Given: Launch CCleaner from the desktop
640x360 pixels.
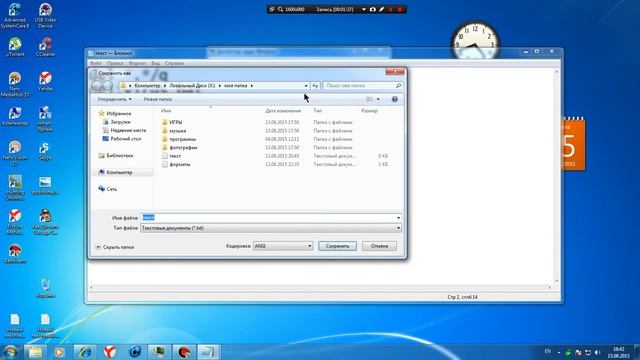Looking at the screenshot, I should (45, 47).
